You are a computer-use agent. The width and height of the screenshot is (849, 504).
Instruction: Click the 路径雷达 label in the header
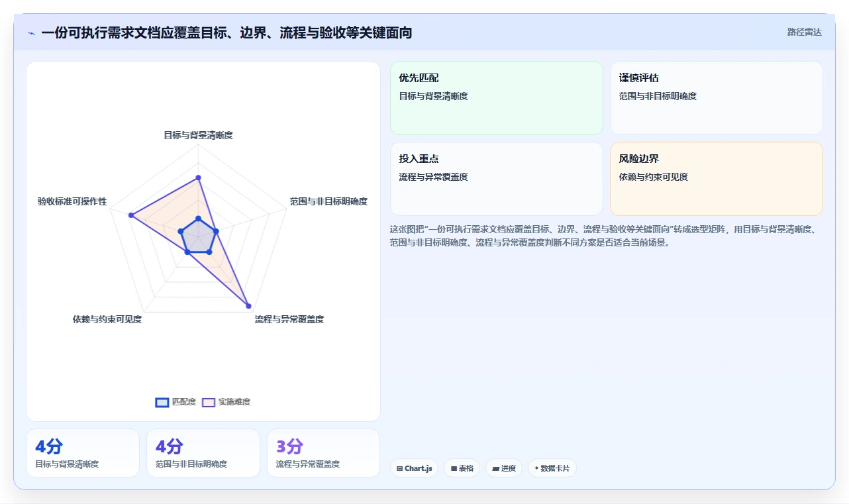click(x=804, y=32)
